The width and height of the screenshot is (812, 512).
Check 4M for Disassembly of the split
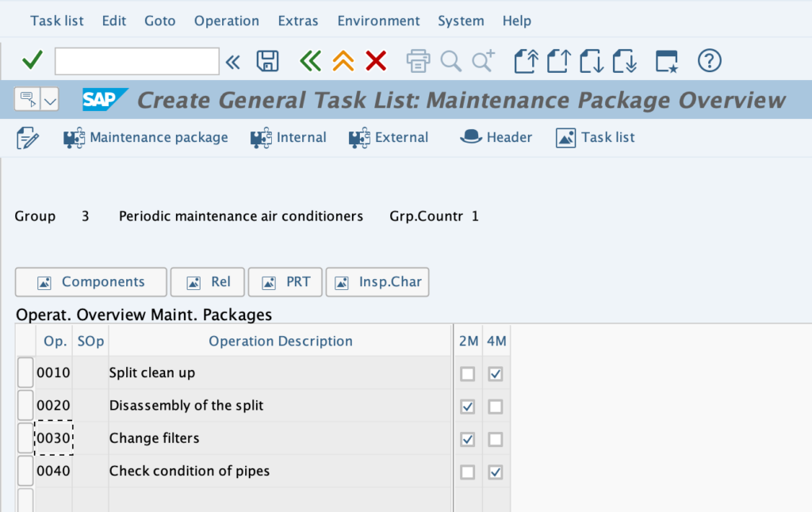pyautogui.click(x=495, y=407)
